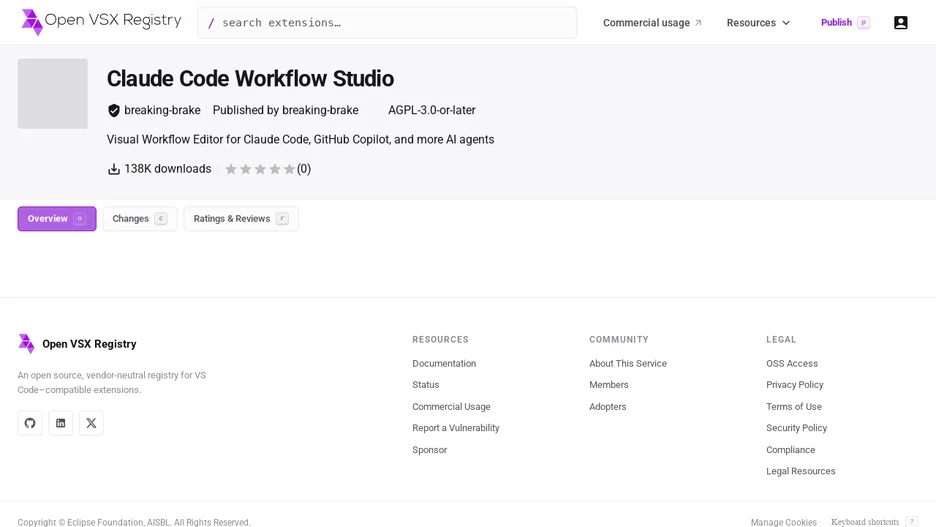Viewport: 936px width, 527px height.
Task: Open the About This Service link
Action: 628,363
